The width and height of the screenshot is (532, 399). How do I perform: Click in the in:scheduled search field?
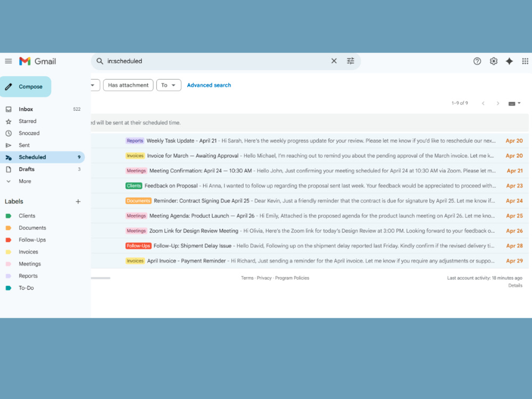pyautogui.click(x=217, y=61)
